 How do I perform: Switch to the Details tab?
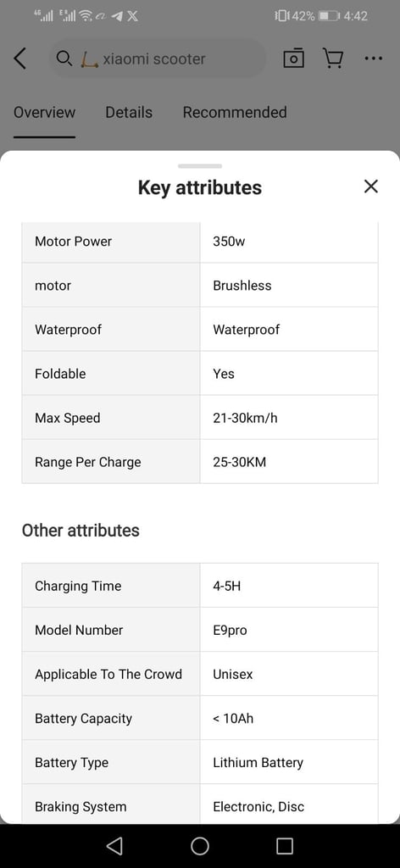[129, 113]
